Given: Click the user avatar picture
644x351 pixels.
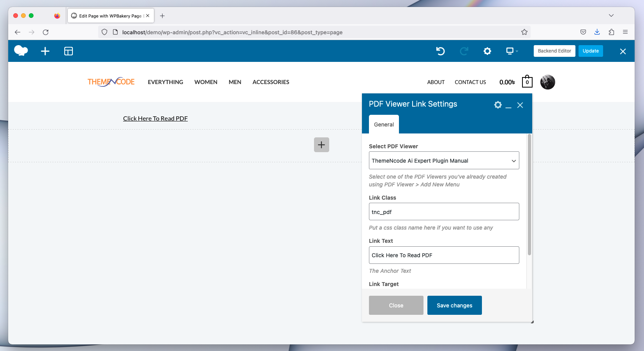Looking at the screenshot, I should point(548,82).
